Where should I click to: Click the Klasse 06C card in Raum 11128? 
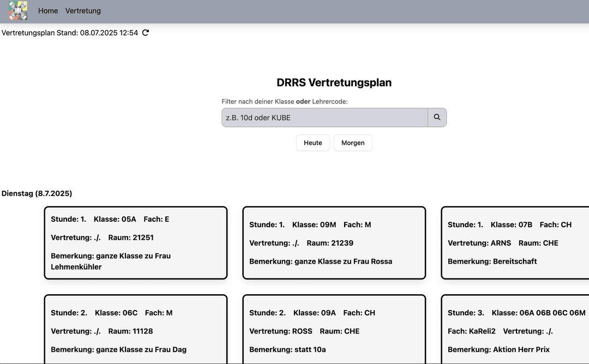click(135, 329)
